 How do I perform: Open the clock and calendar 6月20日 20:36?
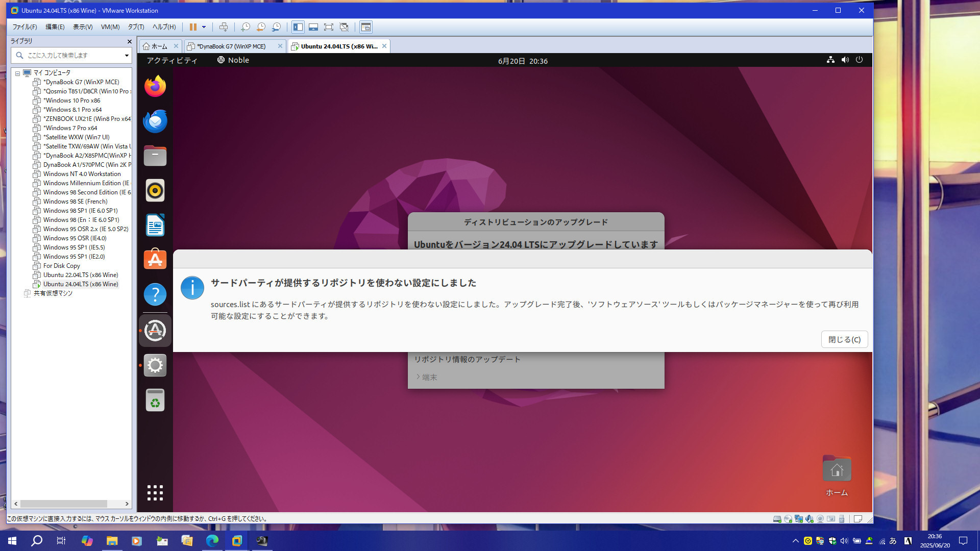[x=523, y=61]
